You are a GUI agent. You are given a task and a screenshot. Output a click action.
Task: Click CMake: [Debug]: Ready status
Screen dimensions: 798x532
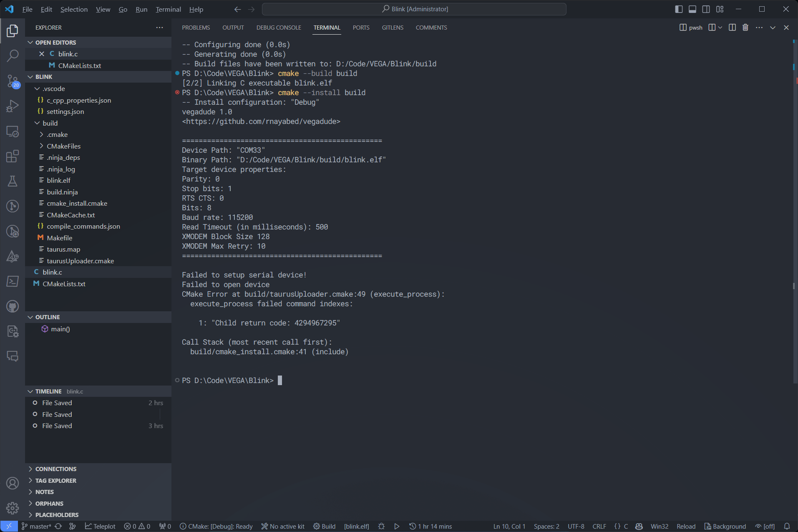[216, 526]
